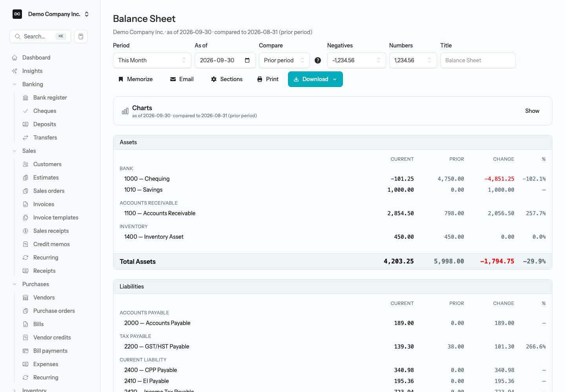Click the Sales receipts dollar icon
The width and height of the screenshot is (565, 392).
26,231
